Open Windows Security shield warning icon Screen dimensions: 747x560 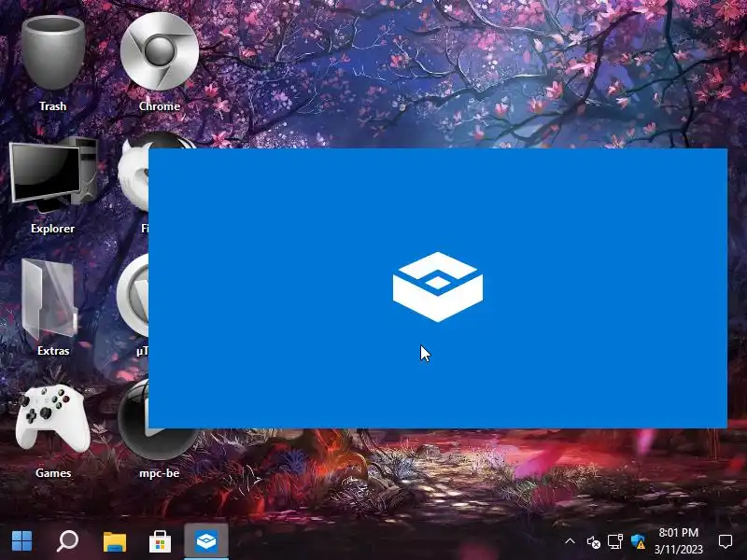pyautogui.click(x=638, y=541)
